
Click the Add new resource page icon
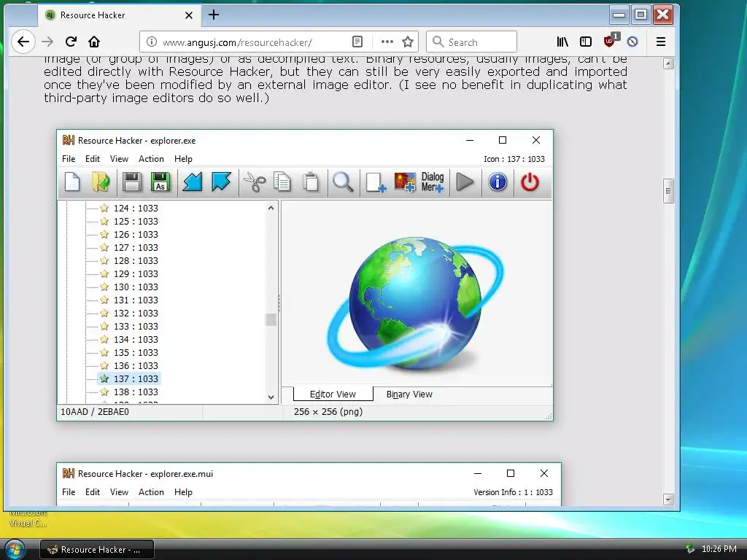click(376, 182)
